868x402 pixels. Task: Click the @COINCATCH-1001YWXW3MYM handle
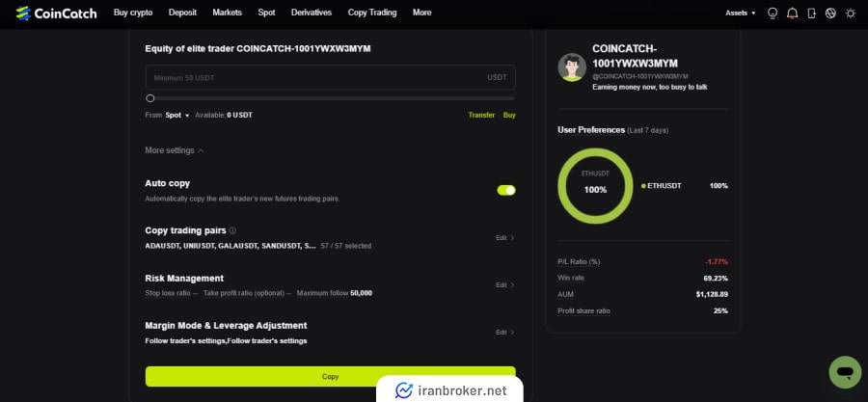pos(640,76)
